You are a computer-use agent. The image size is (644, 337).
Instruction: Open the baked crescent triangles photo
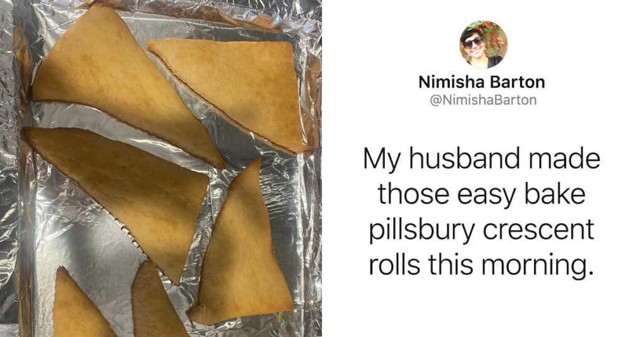(x=160, y=168)
